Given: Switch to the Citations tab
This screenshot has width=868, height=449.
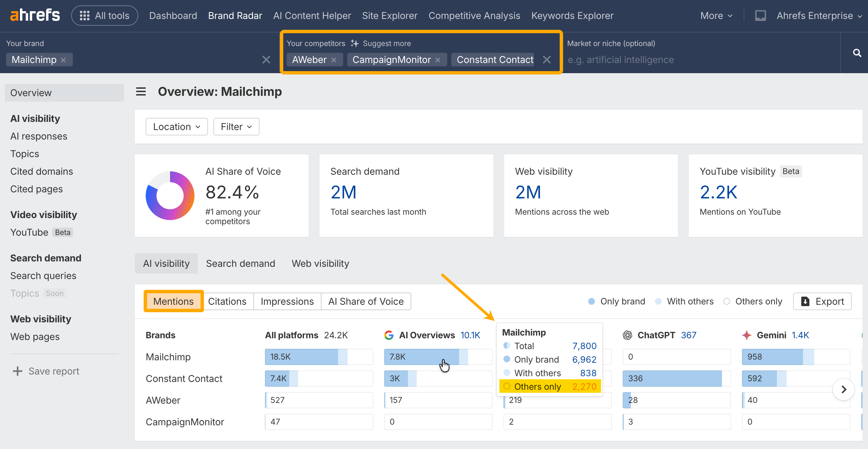Looking at the screenshot, I should click(227, 301).
